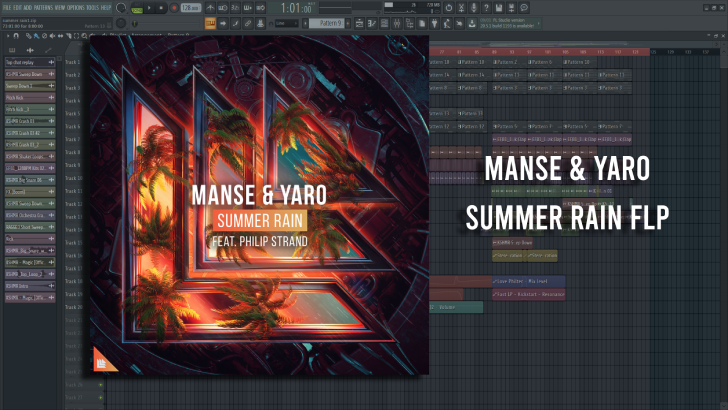The width and height of the screenshot is (728, 410).
Task: Open the plugin picker plug icon
Action: [435, 23]
